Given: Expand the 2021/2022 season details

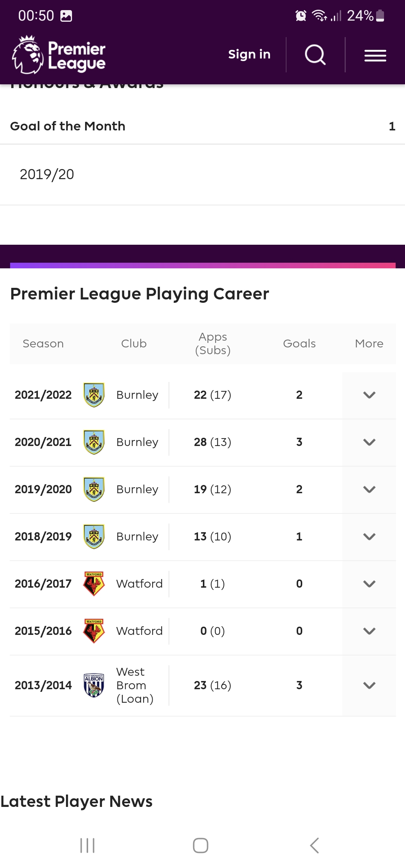Looking at the screenshot, I should point(369,395).
